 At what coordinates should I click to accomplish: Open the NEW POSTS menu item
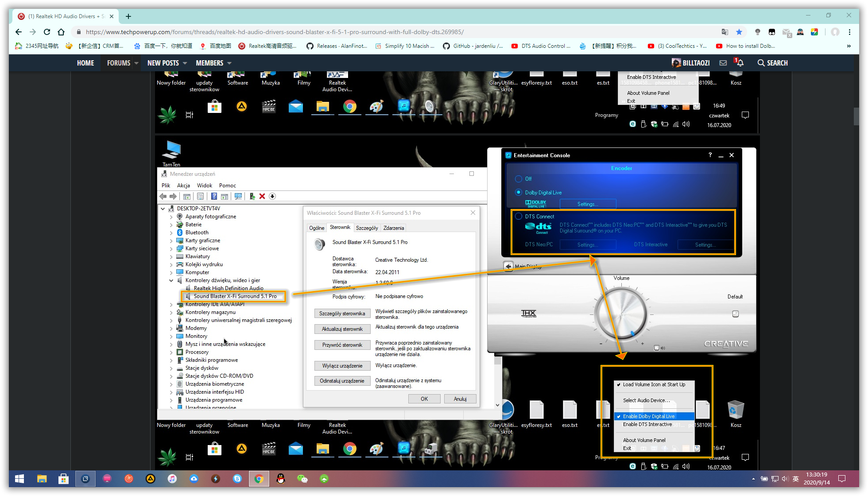click(x=163, y=63)
